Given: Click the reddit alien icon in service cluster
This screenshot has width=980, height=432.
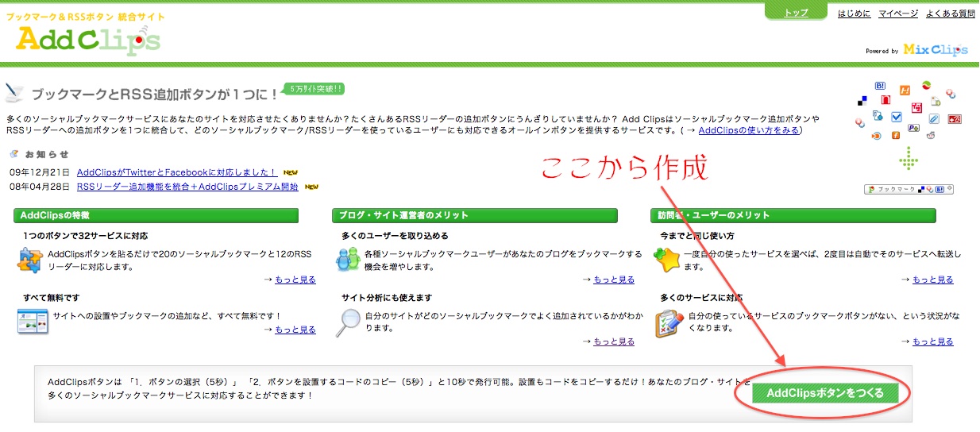Looking at the screenshot, I should pos(930,134).
